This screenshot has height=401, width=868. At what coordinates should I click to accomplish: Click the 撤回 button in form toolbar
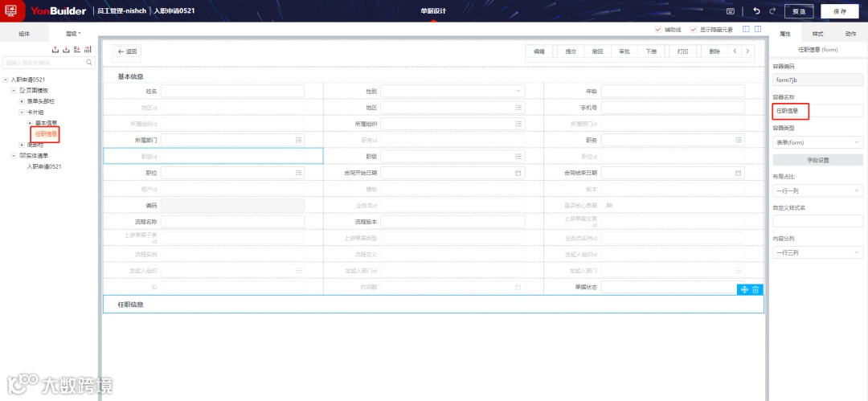point(597,51)
